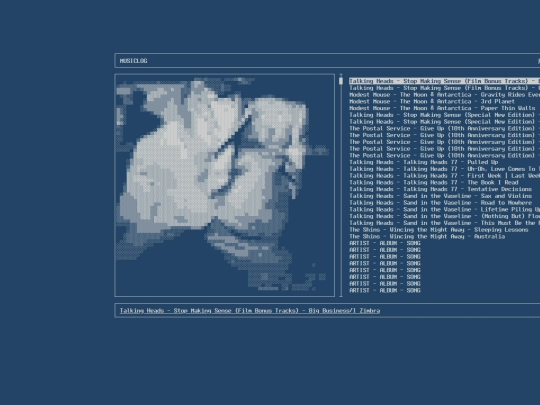The height and width of the screenshot is (405, 540).
Task: Click the playlist scrollbar thumb
Action: pyautogui.click(x=341, y=81)
